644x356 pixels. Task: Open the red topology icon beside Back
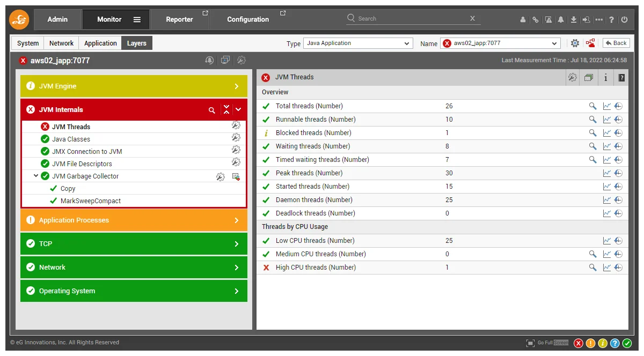point(590,43)
